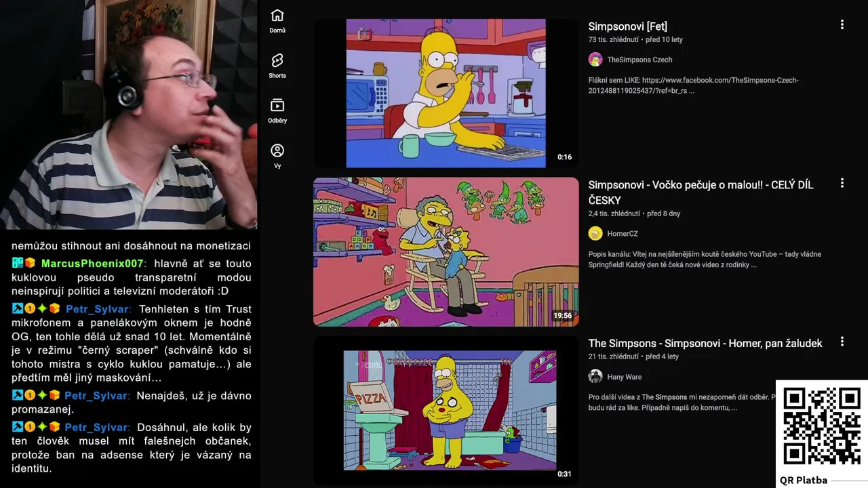Play the Homer, pan žaludek thumbnail
The width and height of the screenshot is (868, 488).
[x=446, y=410]
